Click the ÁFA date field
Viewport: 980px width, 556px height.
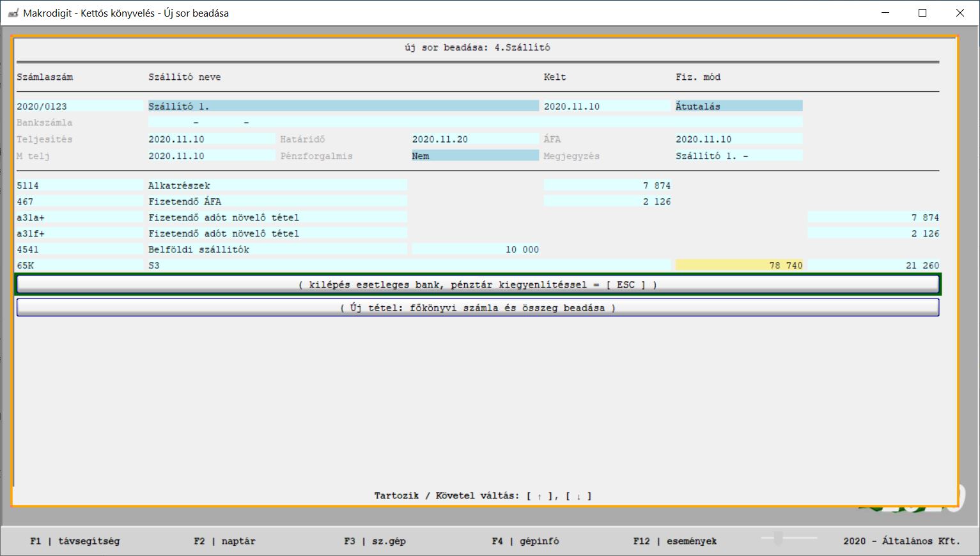(x=739, y=139)
